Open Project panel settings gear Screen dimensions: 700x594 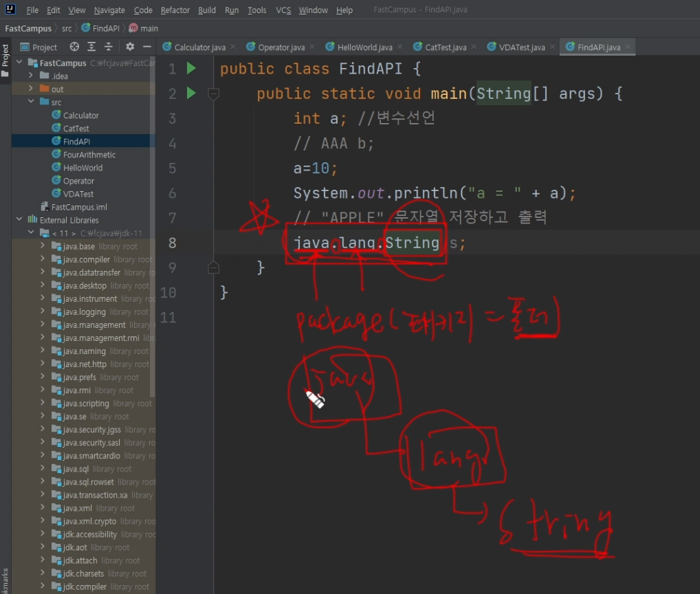[130, 47]
